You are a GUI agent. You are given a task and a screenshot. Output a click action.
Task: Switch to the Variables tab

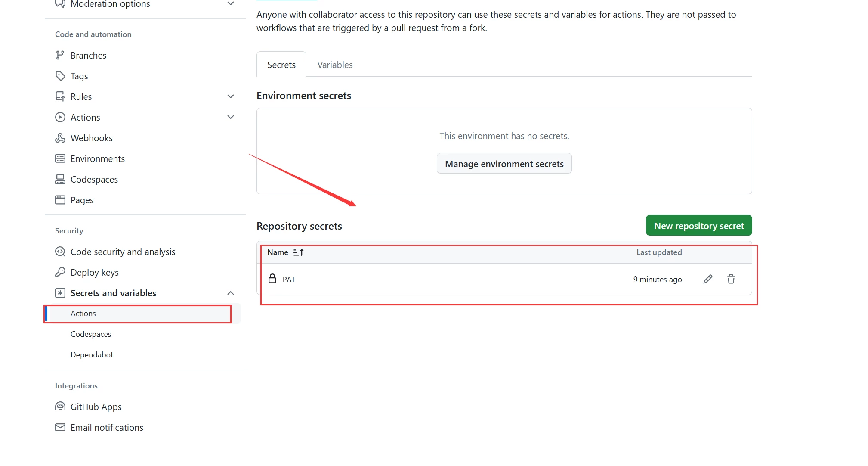tap(335, 65)
